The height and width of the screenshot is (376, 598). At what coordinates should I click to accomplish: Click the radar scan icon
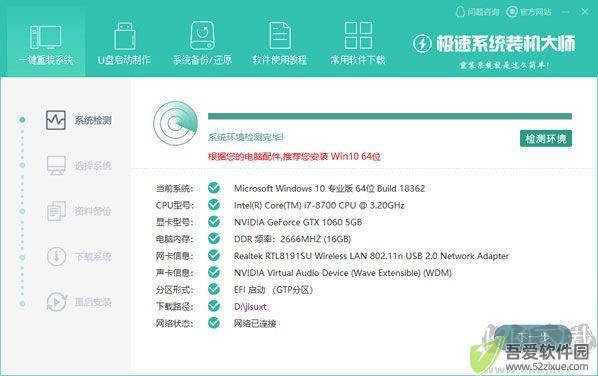175,123
